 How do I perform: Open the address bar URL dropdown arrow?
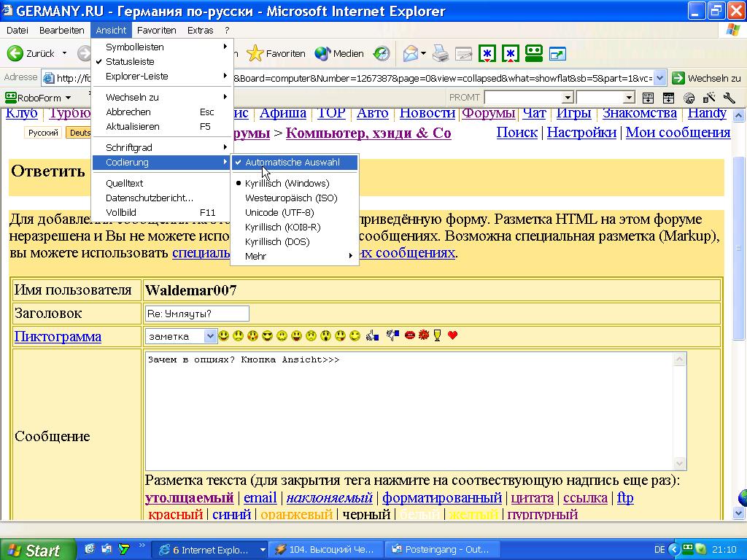point(659,77)
